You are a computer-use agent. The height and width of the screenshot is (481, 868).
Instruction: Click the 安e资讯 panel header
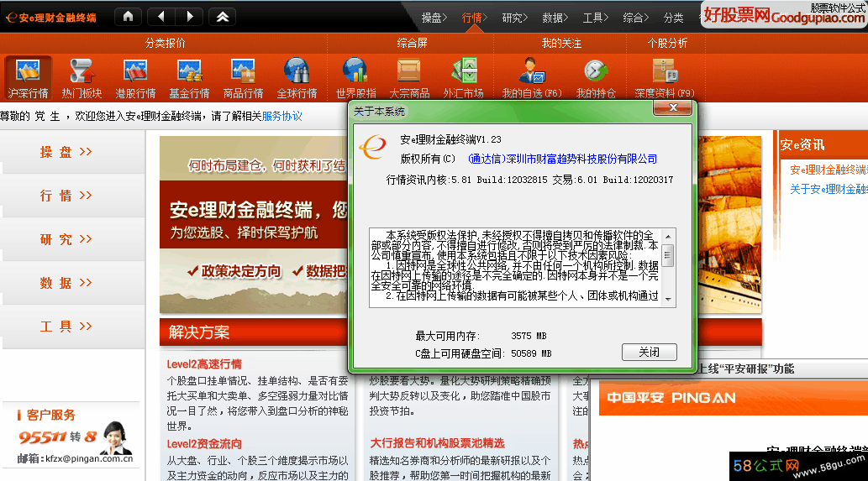pos(802,145)
